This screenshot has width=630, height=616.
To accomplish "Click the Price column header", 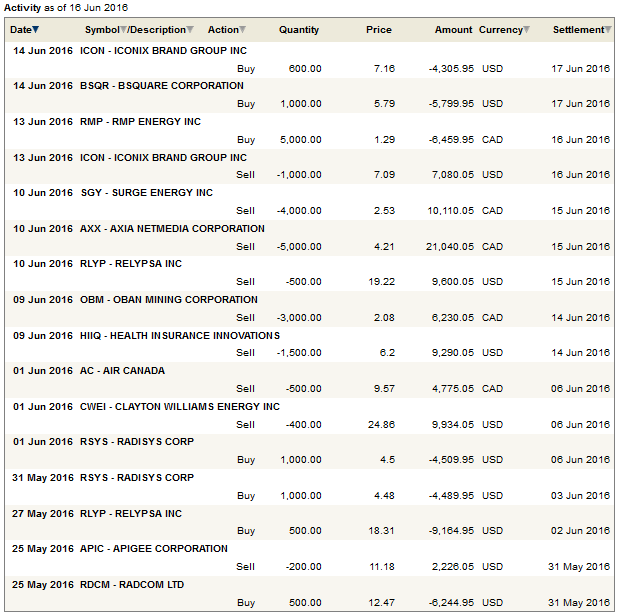I will tap(379, 30).
